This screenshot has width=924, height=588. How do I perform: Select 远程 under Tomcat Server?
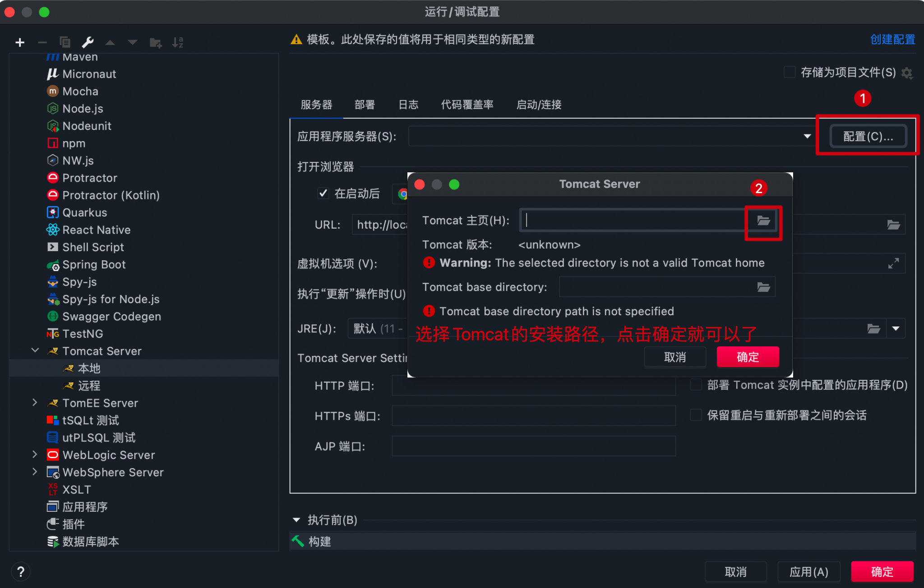point(82,386)
